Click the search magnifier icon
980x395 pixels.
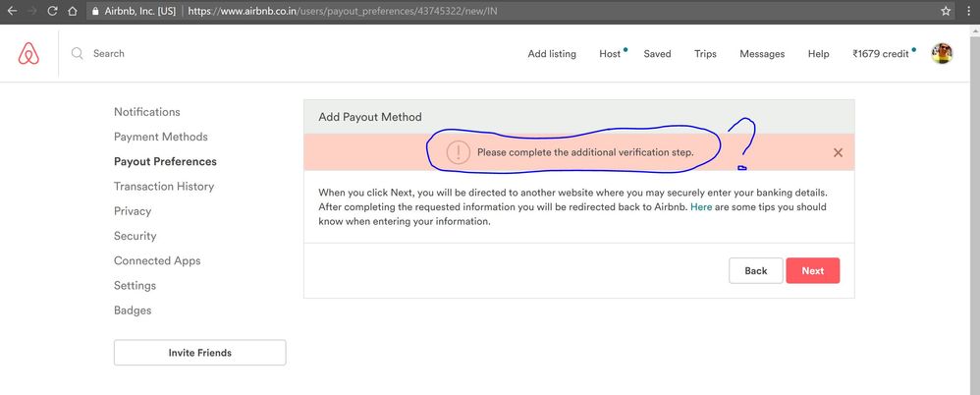pos(78,54)
